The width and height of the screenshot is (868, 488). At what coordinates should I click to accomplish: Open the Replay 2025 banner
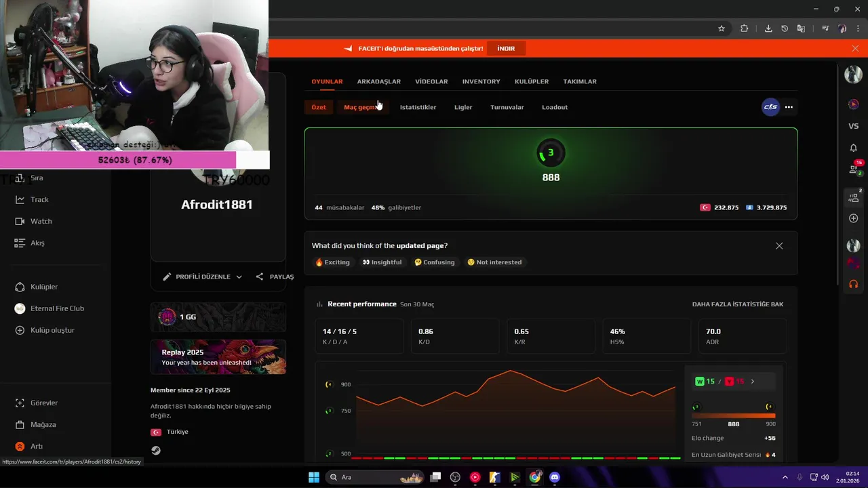(218, 357)
